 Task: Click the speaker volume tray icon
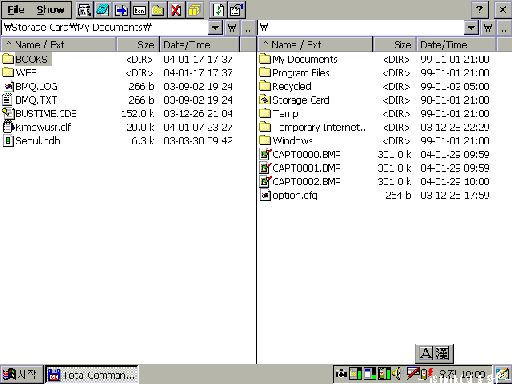(397, 374)
